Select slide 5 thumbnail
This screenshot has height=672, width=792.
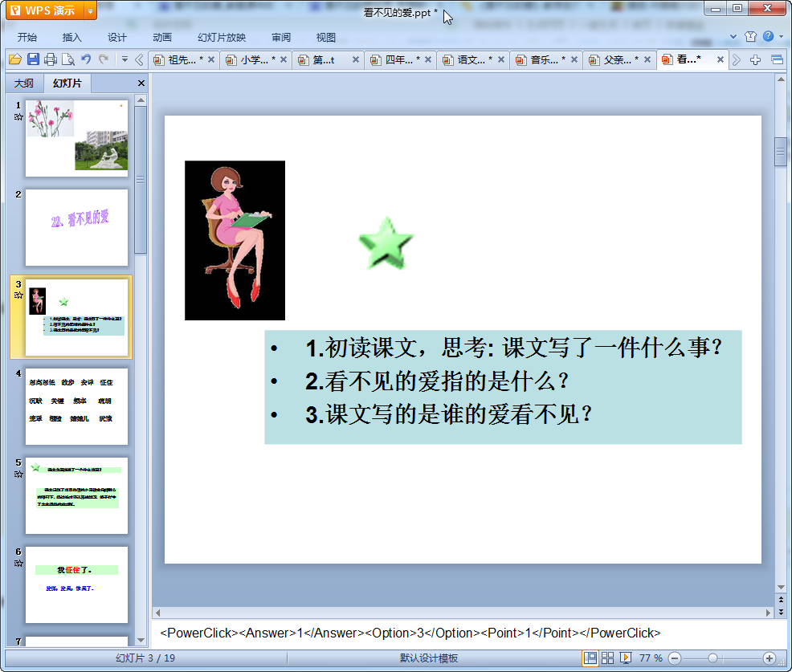pyautogui.click(x=77, y=496)
